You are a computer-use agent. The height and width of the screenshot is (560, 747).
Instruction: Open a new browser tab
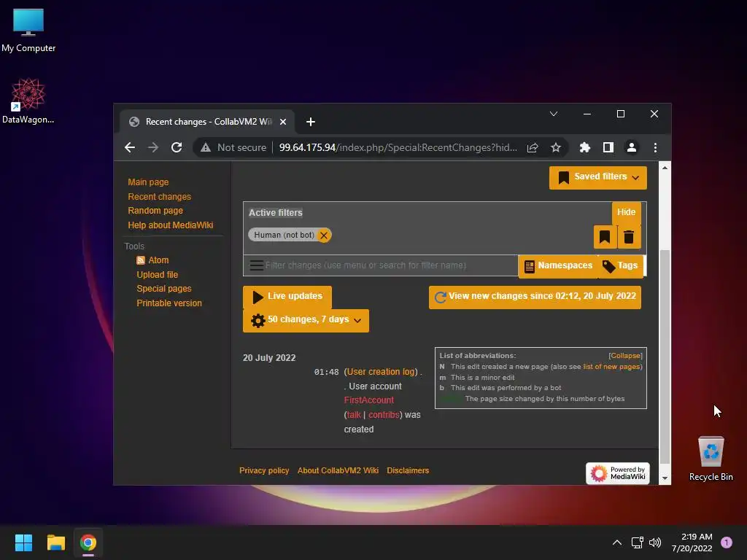[x=311, y=122]
